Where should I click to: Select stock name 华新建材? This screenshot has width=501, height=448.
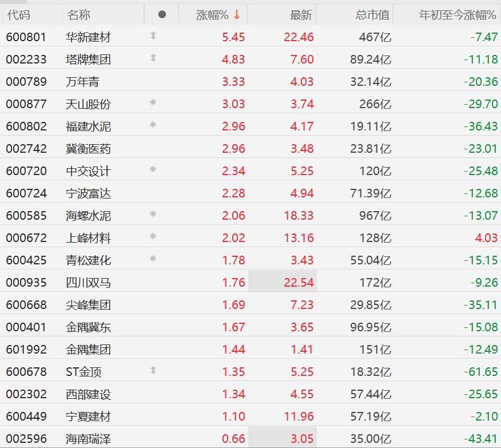[88, 37]
